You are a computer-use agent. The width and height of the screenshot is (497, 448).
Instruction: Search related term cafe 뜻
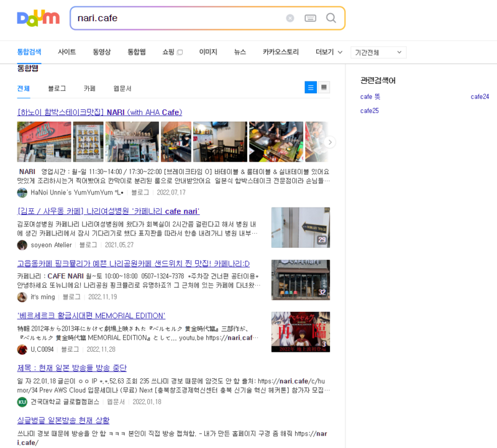pyautogui.click(x=370, y=97)
